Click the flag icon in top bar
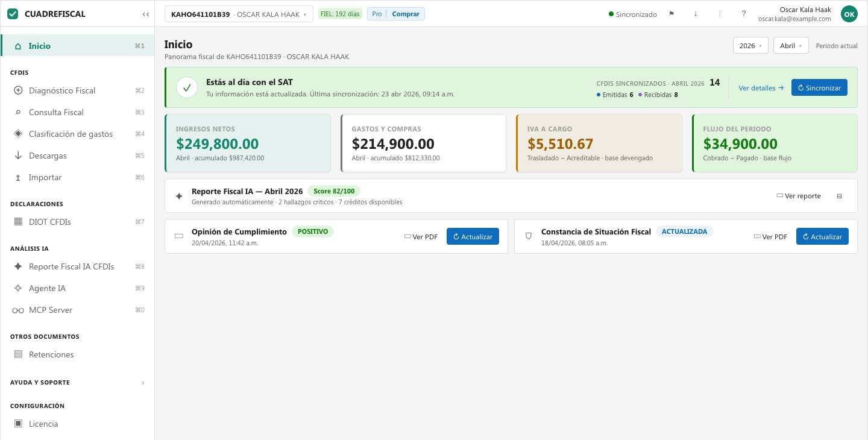The height and width of the screenshot is (440, 868). pyautogui.click(x=671, y=14)
